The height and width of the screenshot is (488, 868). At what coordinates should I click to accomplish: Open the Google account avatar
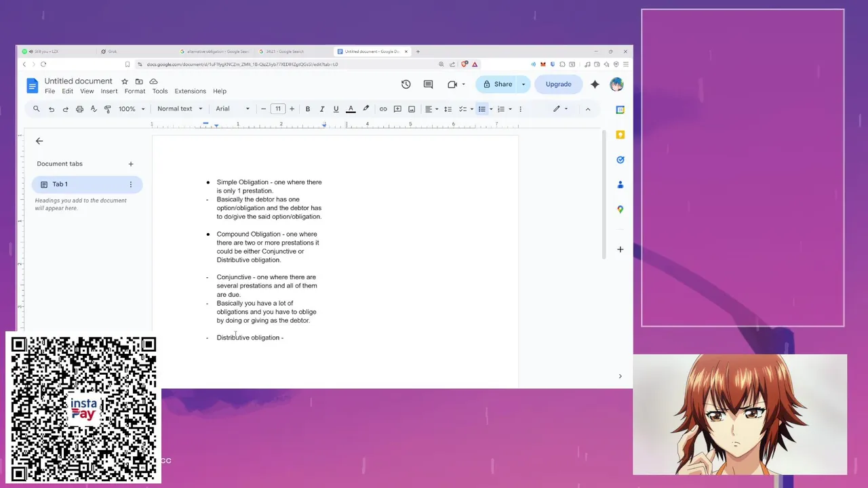pos(616,84)
